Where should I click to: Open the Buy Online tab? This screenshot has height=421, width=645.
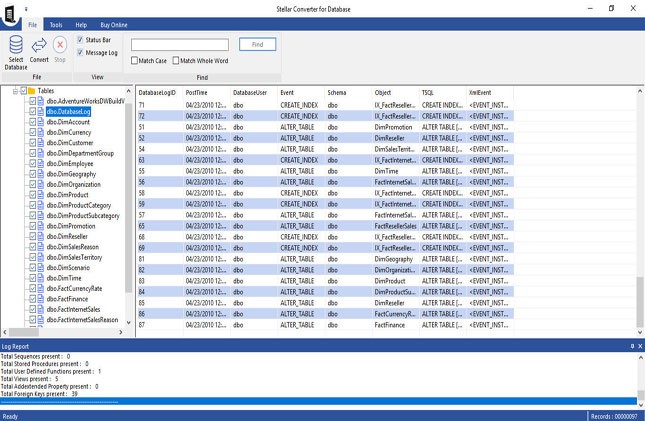point(113,24)
